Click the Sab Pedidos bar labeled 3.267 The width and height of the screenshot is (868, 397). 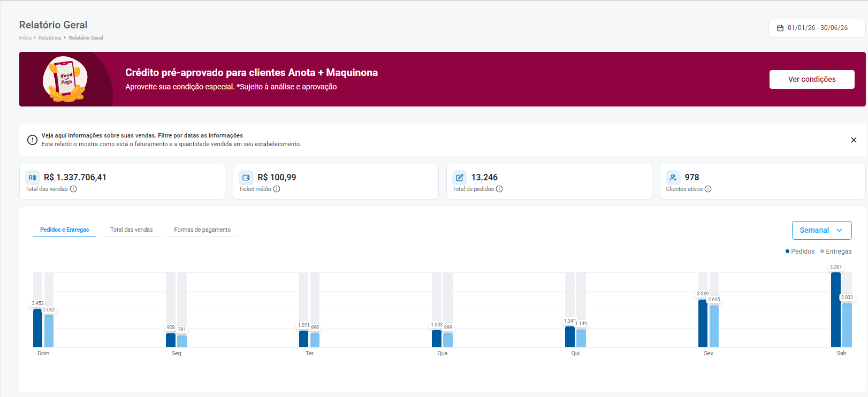click(835, 310)
